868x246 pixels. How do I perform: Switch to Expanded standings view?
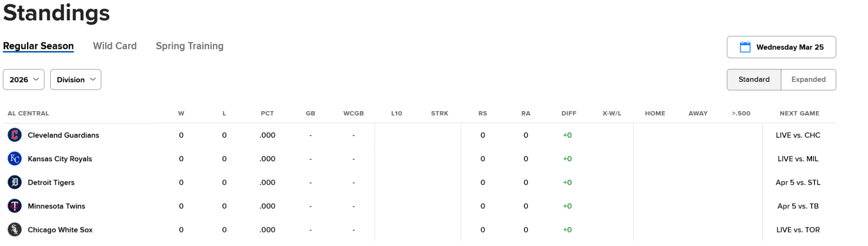[x=808, y=79]
